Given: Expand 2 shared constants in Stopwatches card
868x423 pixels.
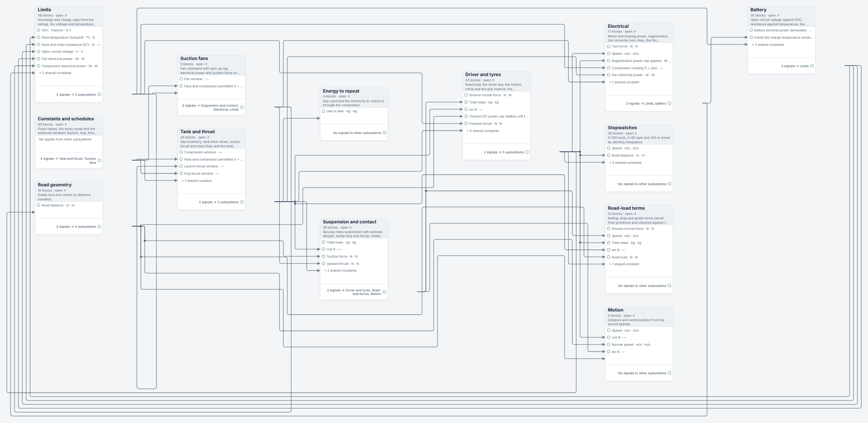Looking at the screenshot, I should (x=625, y=163).
